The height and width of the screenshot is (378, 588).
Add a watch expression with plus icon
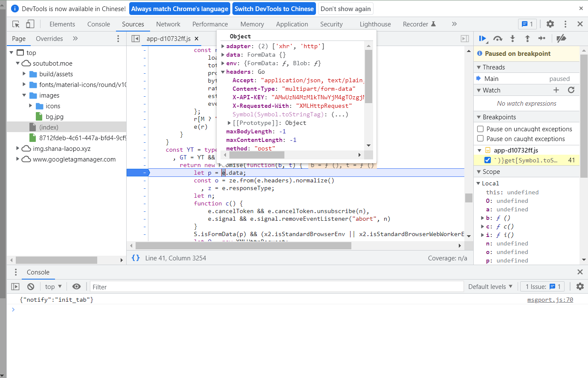click(556, 90)
